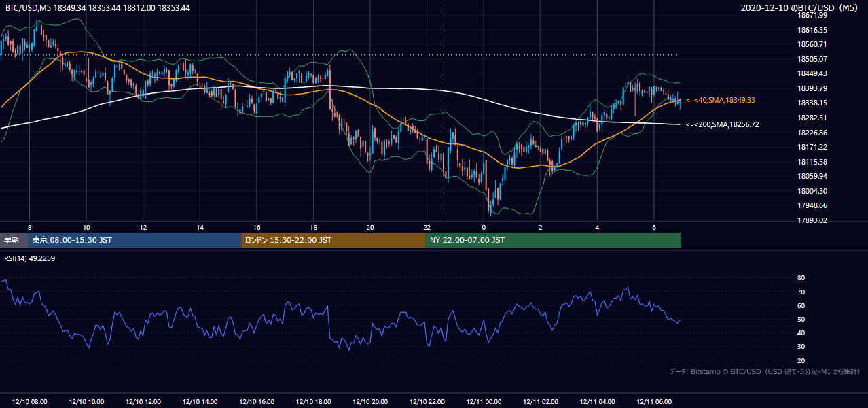Select the ロンドン 15:30-22:00 JST session bar
This screenshot has height=408, width=868.
pyautogui.click(x=333, y=240)
